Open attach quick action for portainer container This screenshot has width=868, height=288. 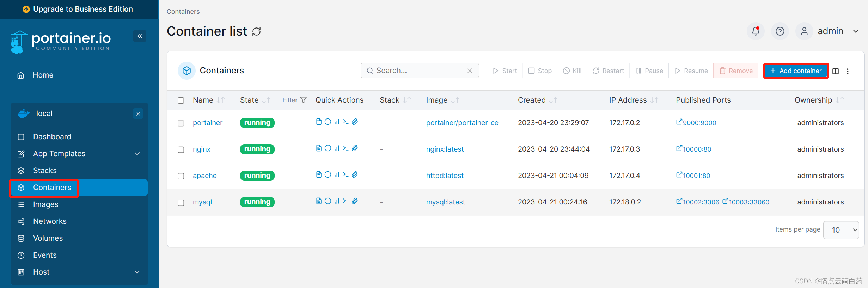[355, 122]
